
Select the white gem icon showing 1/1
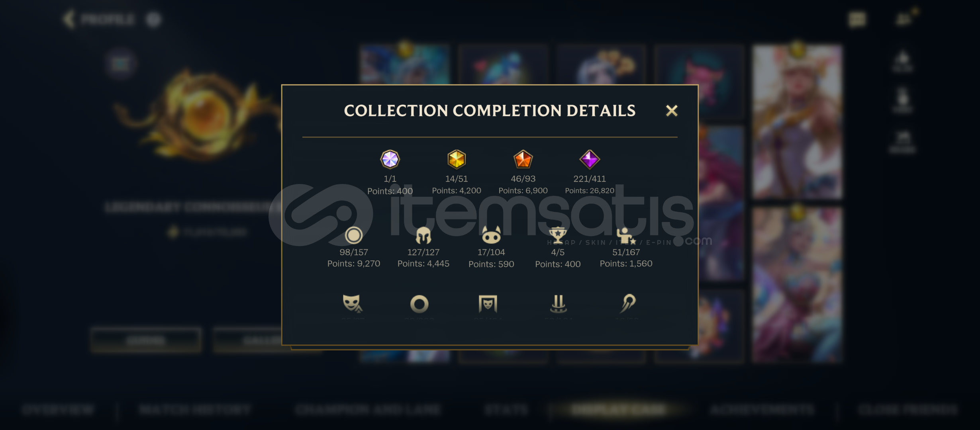pos(390,159)
